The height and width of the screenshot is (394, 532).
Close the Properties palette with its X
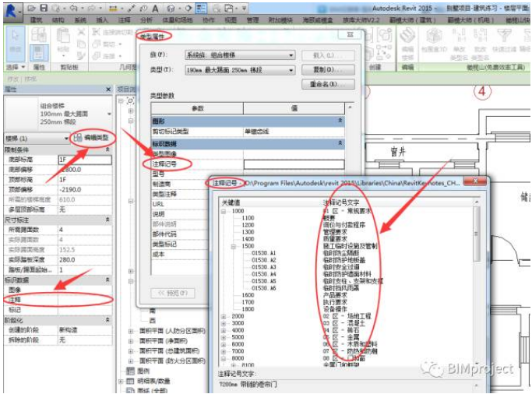pos(108,90)
